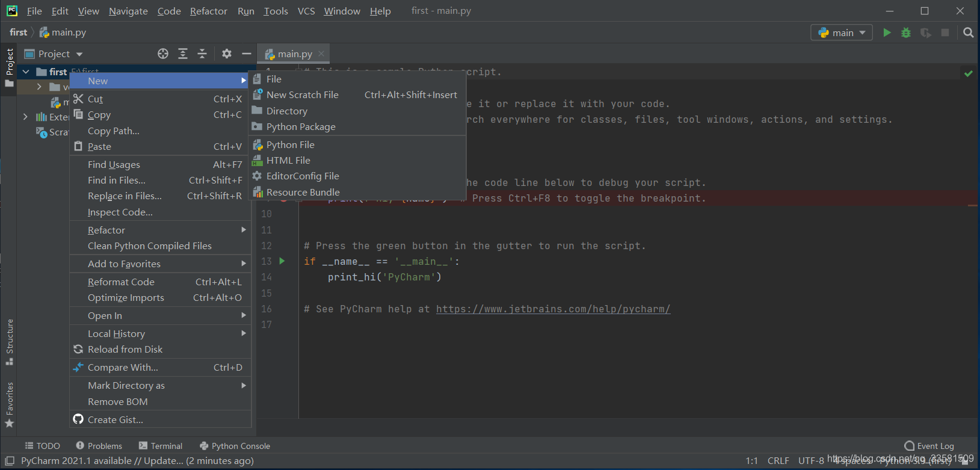Choose Directory in New submenu

(x=357, y=111)
